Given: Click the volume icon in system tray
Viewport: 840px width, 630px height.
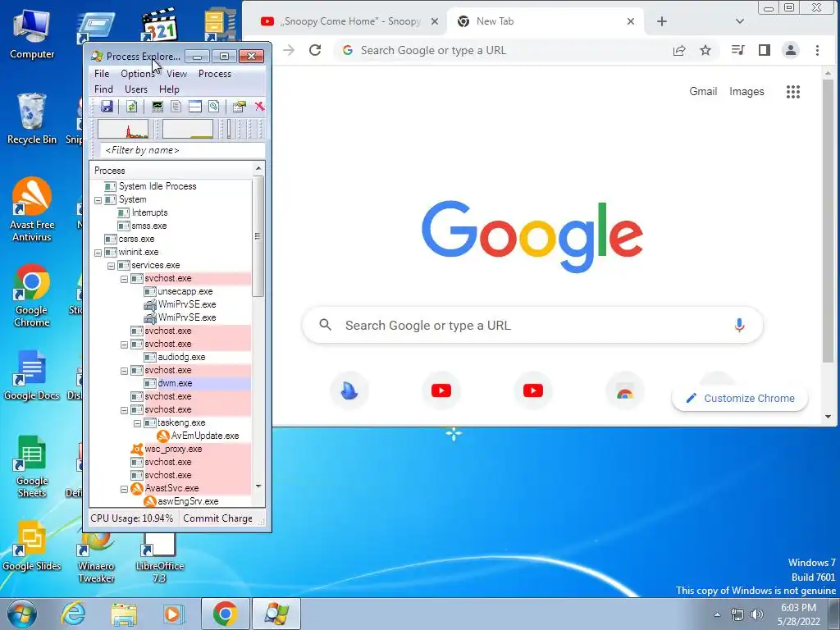Looking at the screenshot, I should 756,614.
